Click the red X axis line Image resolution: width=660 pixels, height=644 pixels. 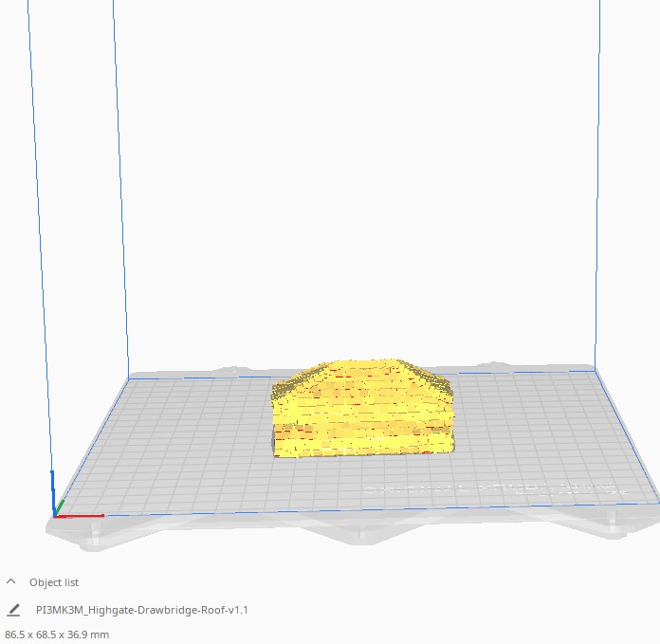pos(83,516)
